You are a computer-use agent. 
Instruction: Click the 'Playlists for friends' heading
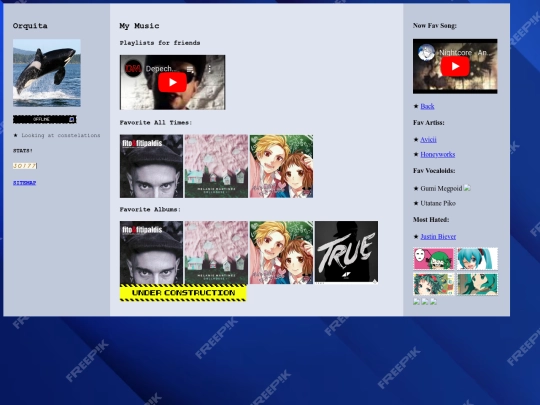pyautogui.click(x=160, y=43)
